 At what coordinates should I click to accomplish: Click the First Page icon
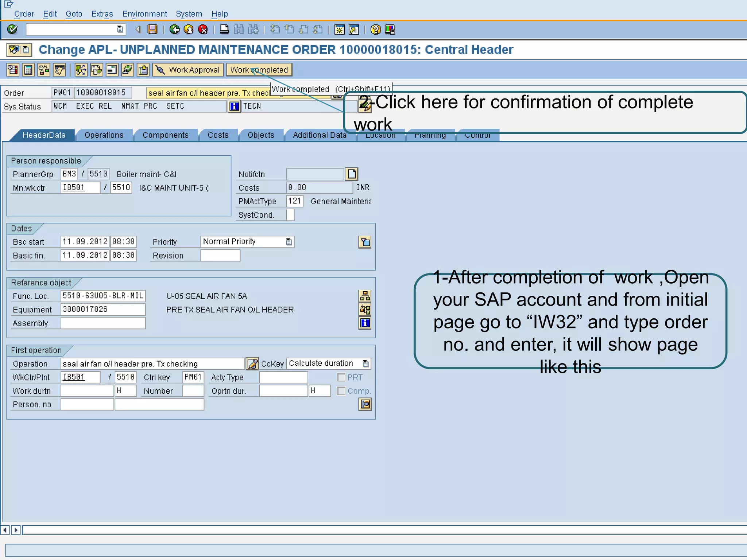click(275, 29)
